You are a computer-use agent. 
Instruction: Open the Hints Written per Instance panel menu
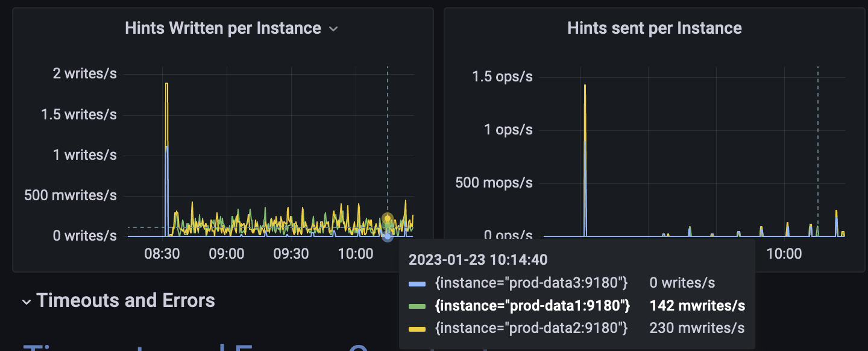click(x=333, y=28)
